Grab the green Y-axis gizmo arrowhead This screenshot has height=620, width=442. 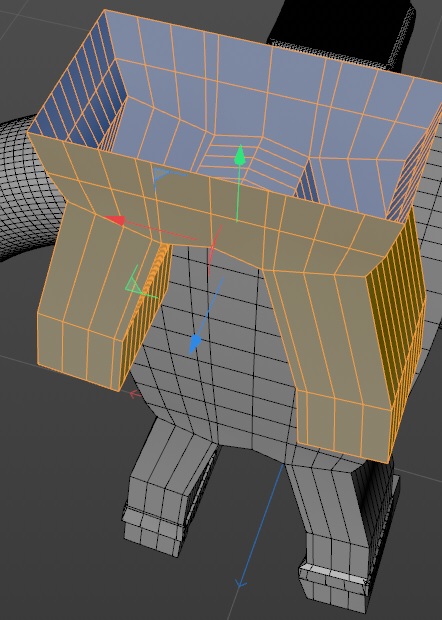(x=240, y=155)
